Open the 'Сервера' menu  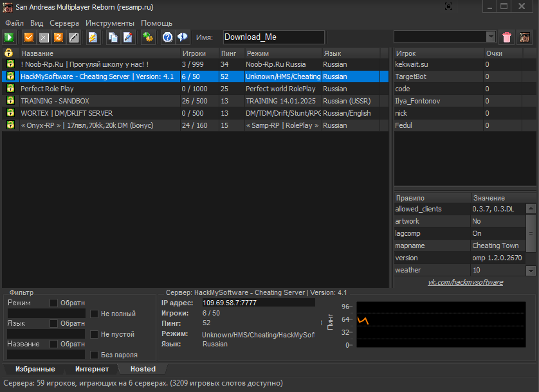(64, 23)
